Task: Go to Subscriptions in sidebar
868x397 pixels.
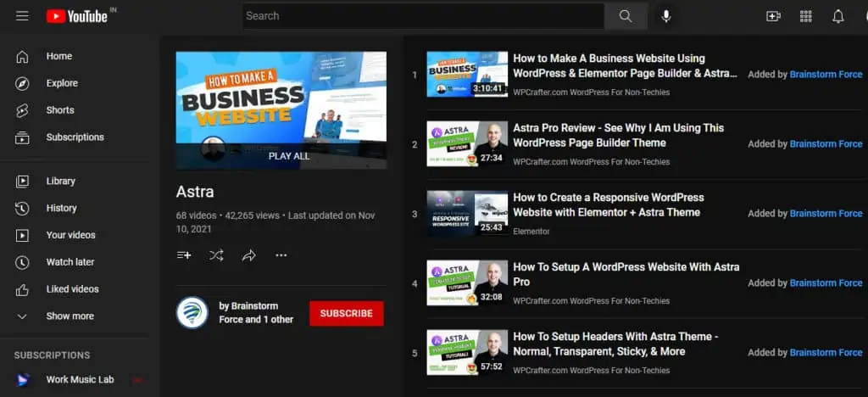Action: [x=75, y=137]
